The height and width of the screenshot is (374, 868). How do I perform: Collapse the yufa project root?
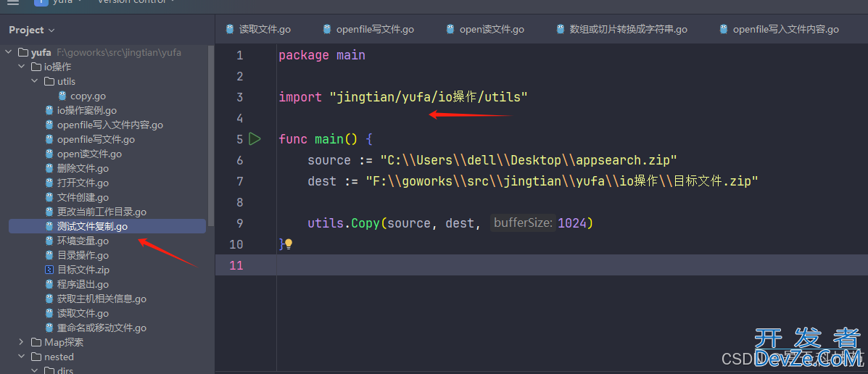pos(8,53)
